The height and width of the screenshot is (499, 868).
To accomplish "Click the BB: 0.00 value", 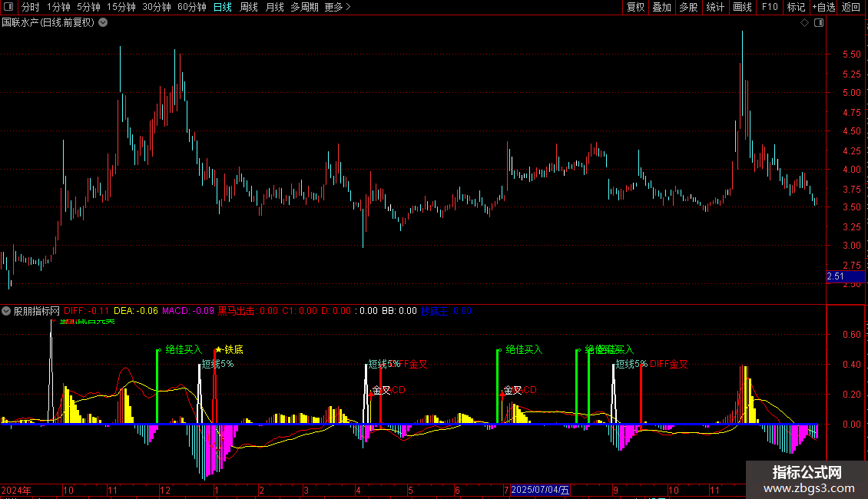I will [399, 311].
